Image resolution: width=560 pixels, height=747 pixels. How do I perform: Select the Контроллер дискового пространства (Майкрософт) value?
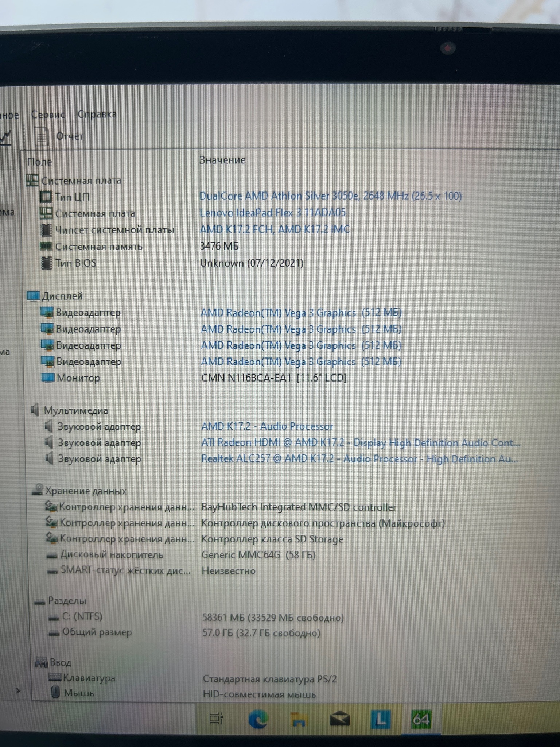[323, 523]
